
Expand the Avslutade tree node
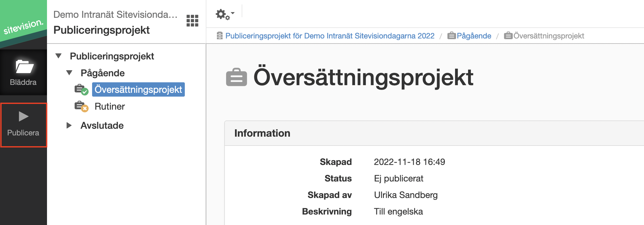(69, 126)
